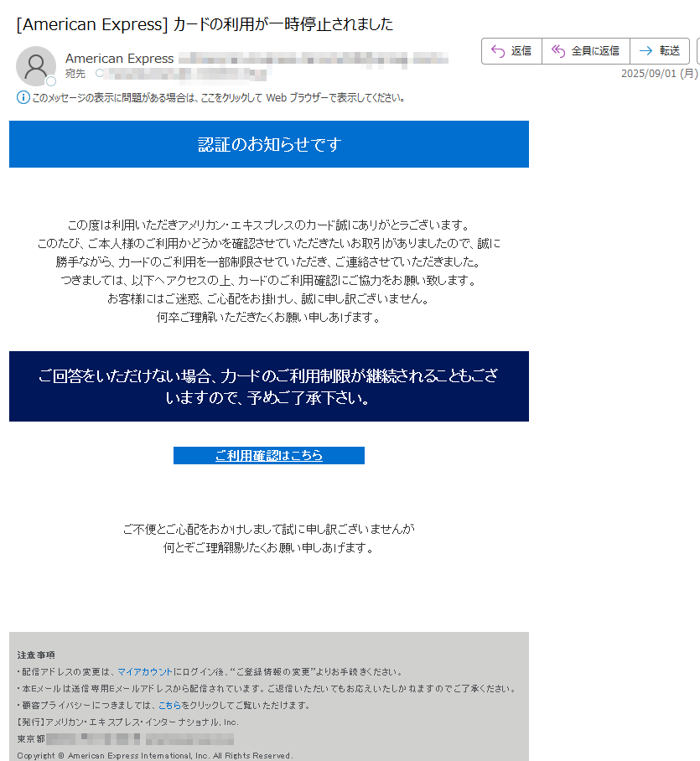Open the マイアカウント link in the footer

[x=145, y=671]
